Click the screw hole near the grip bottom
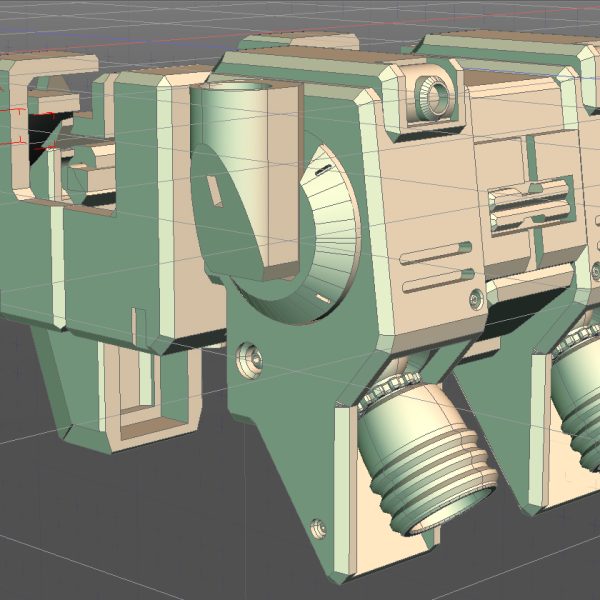This screenshot has height=600, width=600. [319, 523]
